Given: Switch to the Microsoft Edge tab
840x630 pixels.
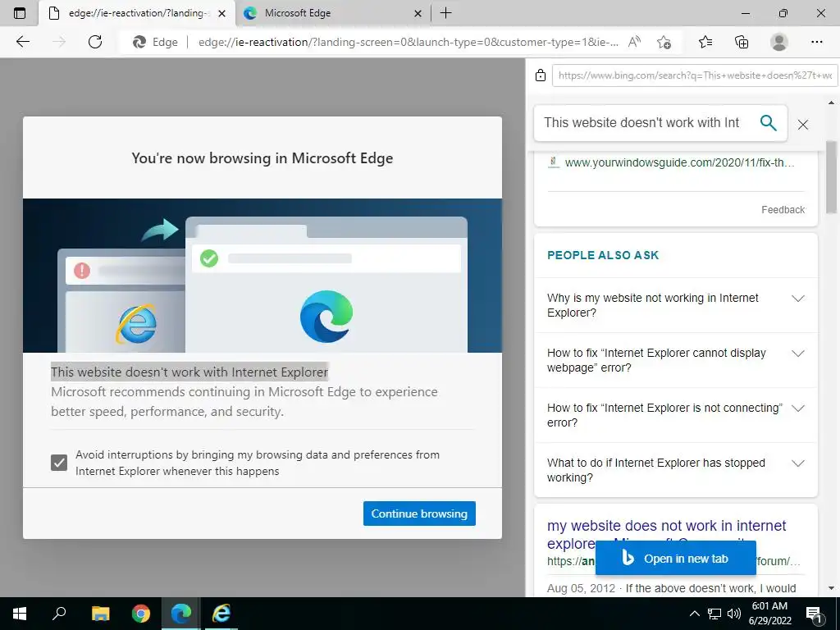Looking at the screenshot, I should click(x=332, y=13).
